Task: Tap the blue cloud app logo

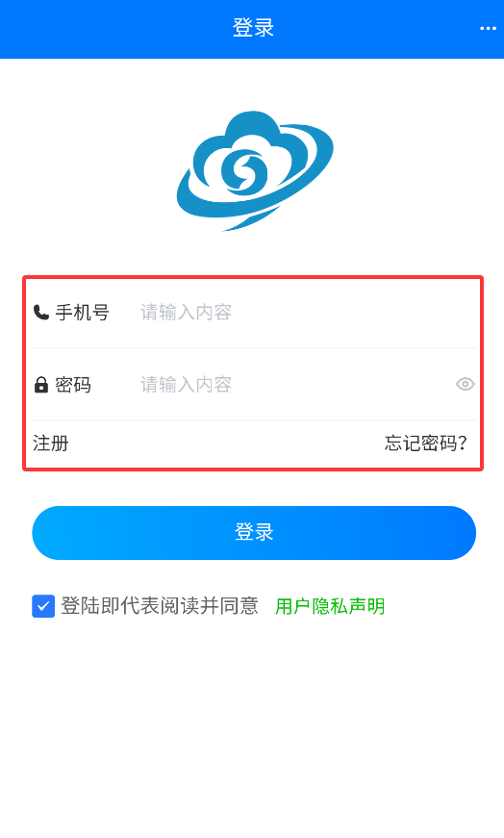Action: [x=255, y=170]
